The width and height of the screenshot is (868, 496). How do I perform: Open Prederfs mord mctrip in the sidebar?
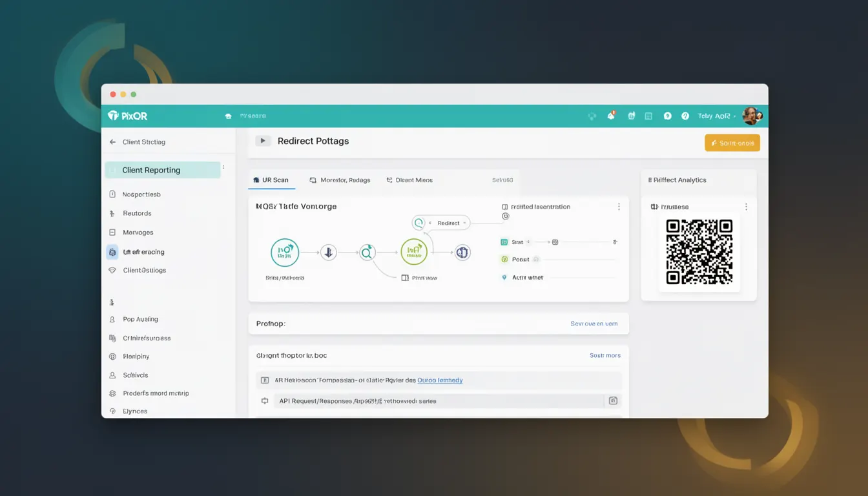tap(149, 393)
